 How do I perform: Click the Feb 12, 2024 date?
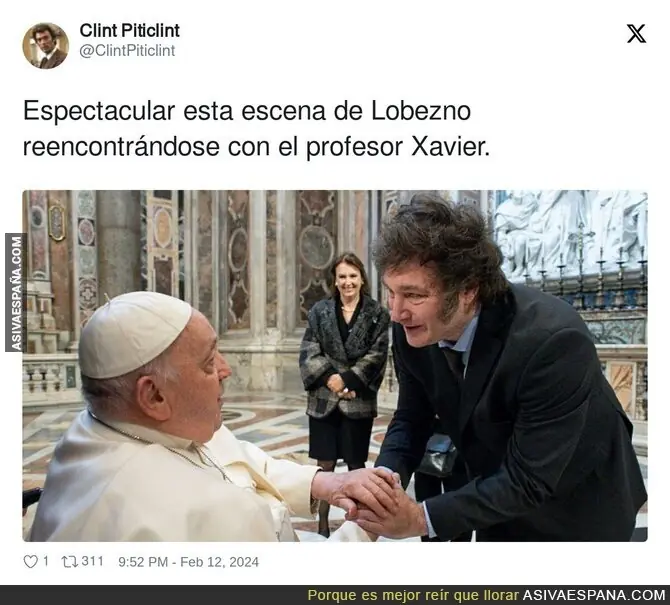pos(220,562)
